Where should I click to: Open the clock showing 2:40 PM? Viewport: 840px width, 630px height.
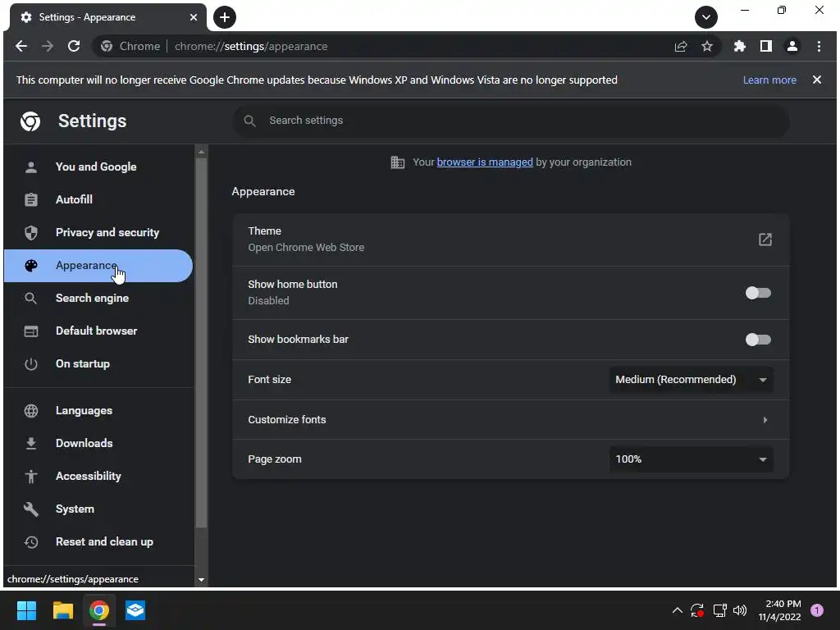tap(780, 610)
